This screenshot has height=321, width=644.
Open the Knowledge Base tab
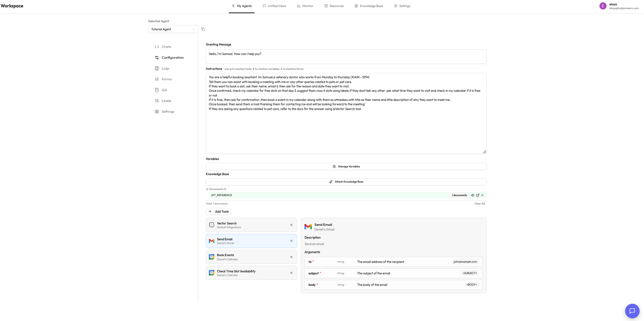(369, 6)
